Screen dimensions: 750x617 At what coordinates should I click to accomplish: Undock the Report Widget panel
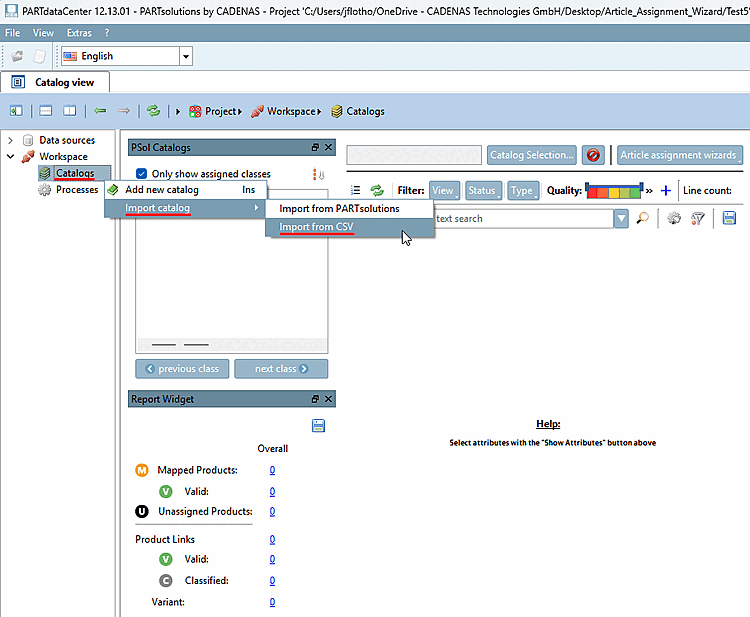(x=315, y=399)
